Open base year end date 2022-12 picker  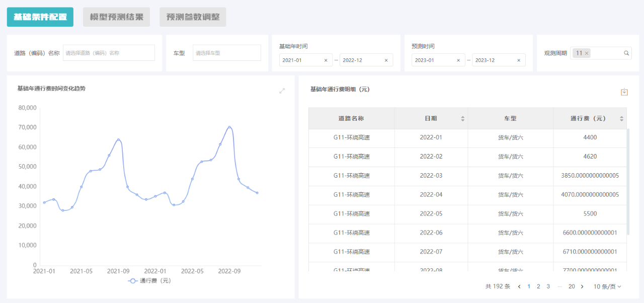pyautogui.click(x=366, y=60)
